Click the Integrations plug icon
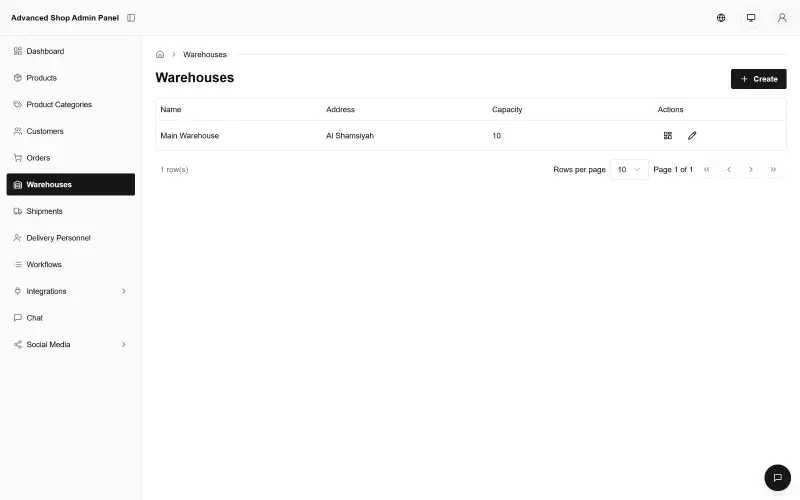800x500 pixels. 18,291
